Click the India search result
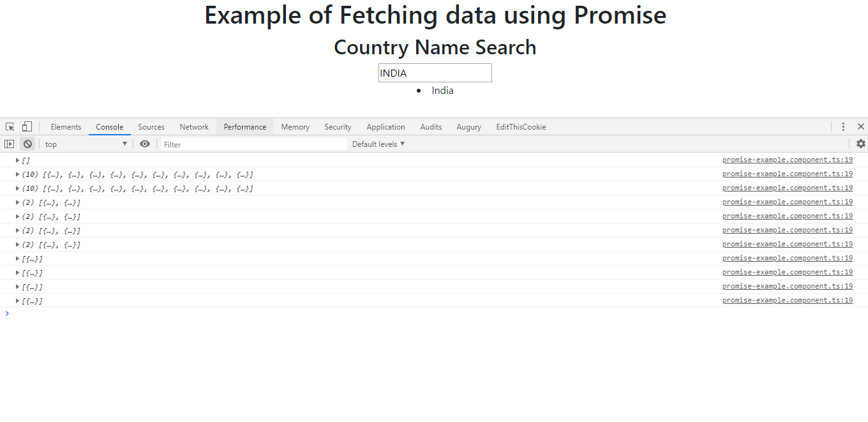This screenshot has width=868, height=422. coord(442,91)
